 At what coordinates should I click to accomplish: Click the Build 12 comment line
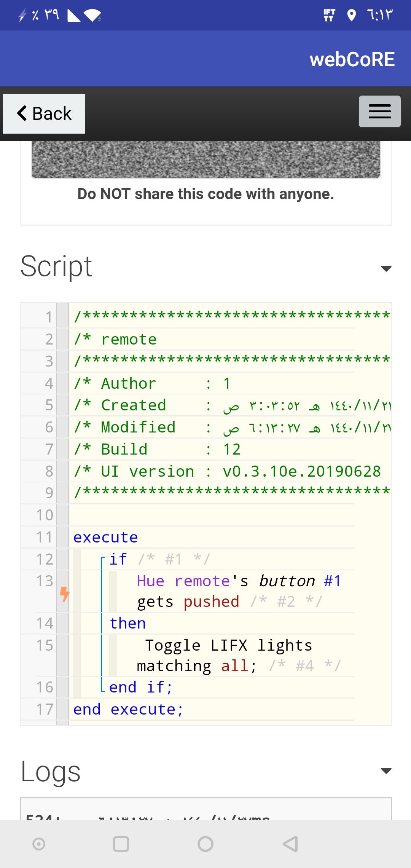(x=157, y=449)
